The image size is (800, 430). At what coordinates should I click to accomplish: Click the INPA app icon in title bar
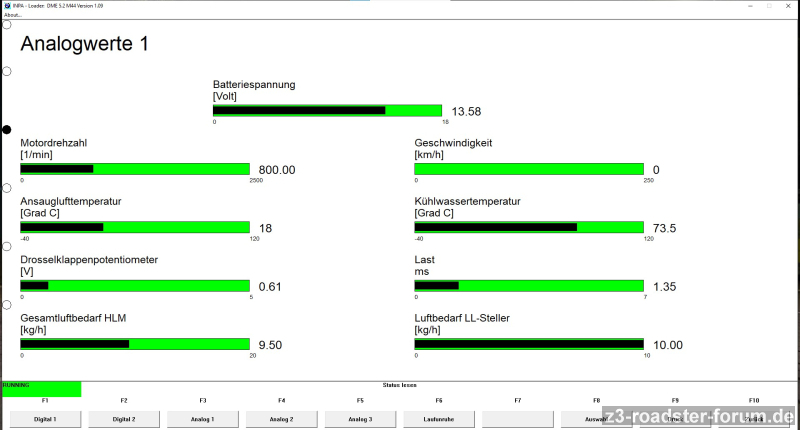coord(8,5)
